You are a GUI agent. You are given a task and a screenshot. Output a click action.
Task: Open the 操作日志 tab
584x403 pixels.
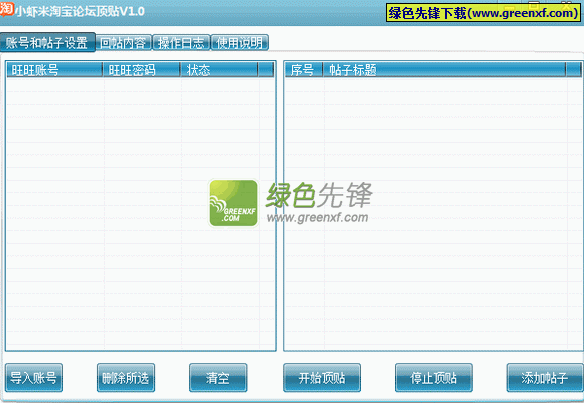(x=181, y=43)
